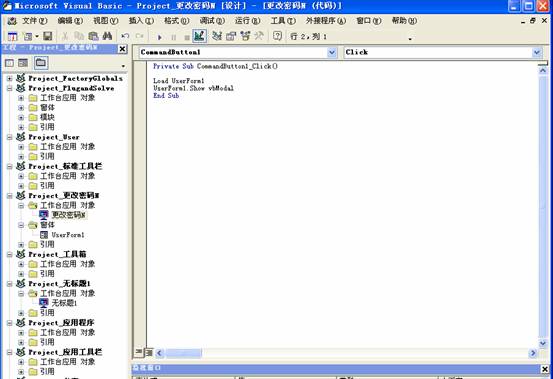Click View Code icon in project panel
553x379 pixels.
[x=10, y=63]
